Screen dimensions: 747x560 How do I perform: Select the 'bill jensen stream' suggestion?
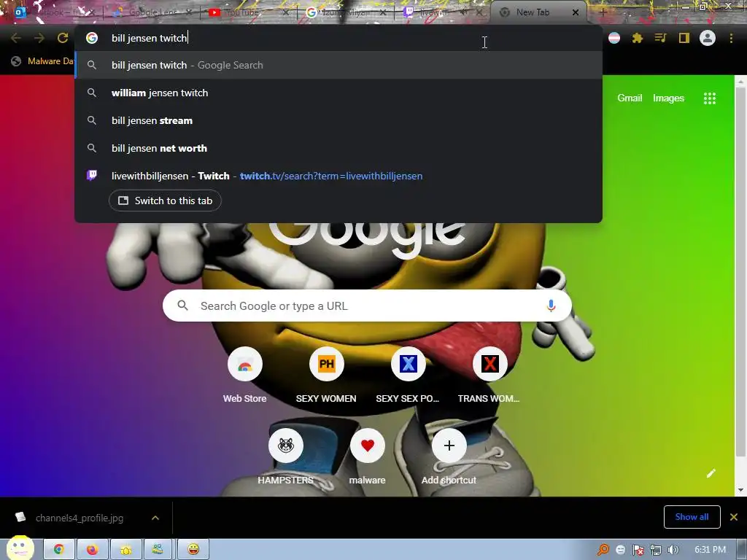point(338,120)
